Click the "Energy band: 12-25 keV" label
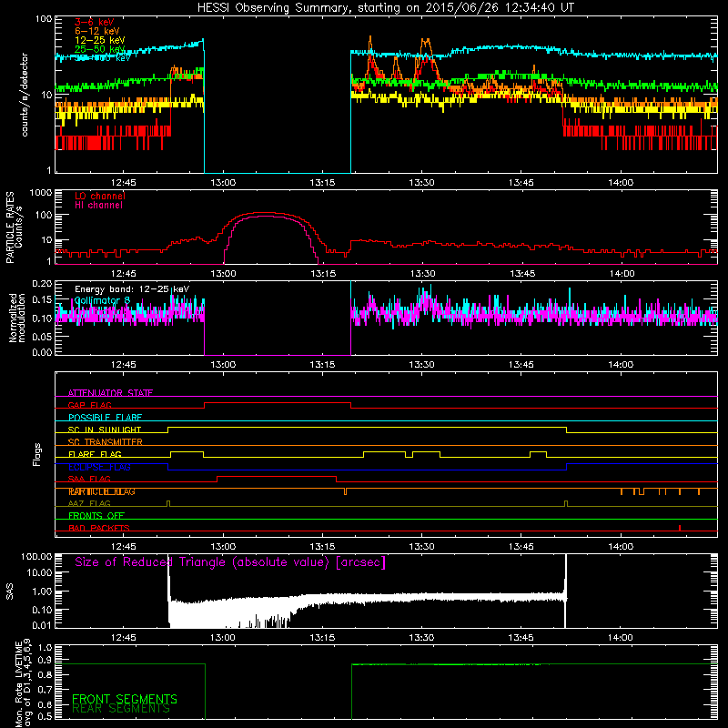728x728 pixels. click(132, 289)
